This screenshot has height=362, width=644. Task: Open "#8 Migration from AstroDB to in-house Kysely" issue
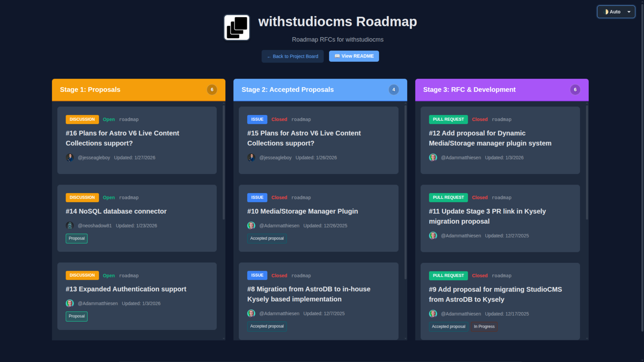click(x=309, y=294)
